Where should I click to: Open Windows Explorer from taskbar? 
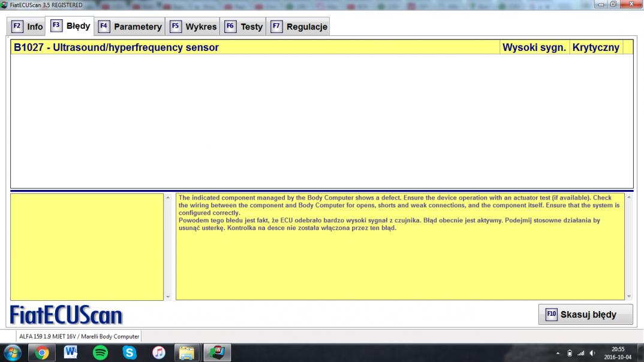click(187, 352)
